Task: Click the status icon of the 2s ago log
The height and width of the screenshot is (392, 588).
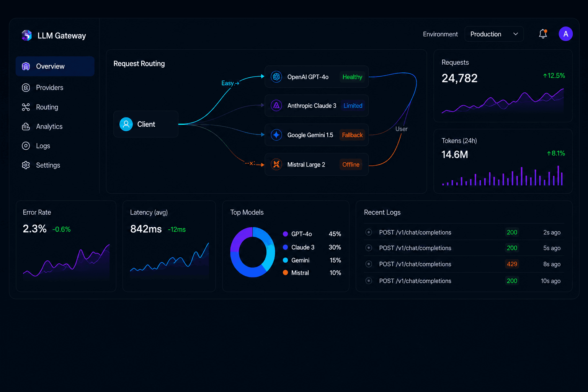Action: tap(369, 232)
